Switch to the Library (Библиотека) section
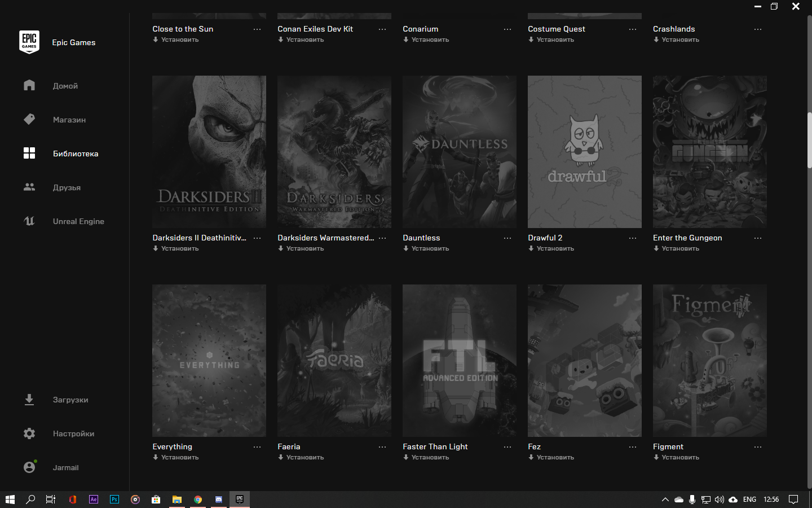Screen dimensions: 812x508 tap(75, 154)
